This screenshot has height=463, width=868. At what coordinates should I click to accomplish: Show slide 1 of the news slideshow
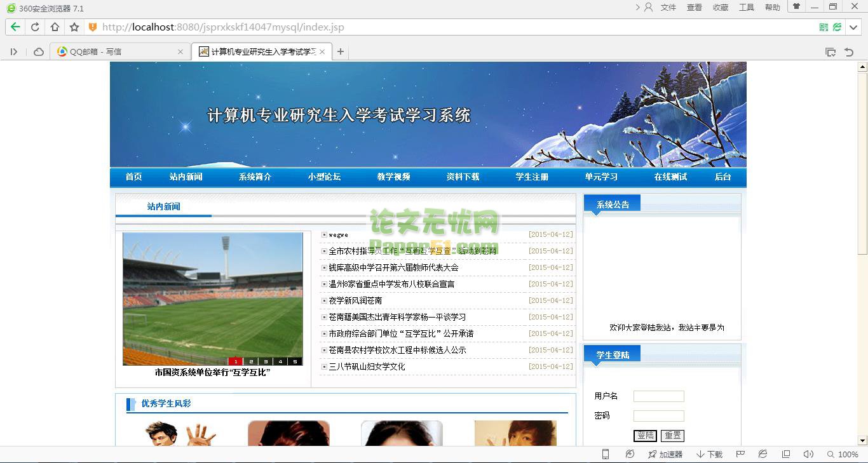click(x=236, y=361)
